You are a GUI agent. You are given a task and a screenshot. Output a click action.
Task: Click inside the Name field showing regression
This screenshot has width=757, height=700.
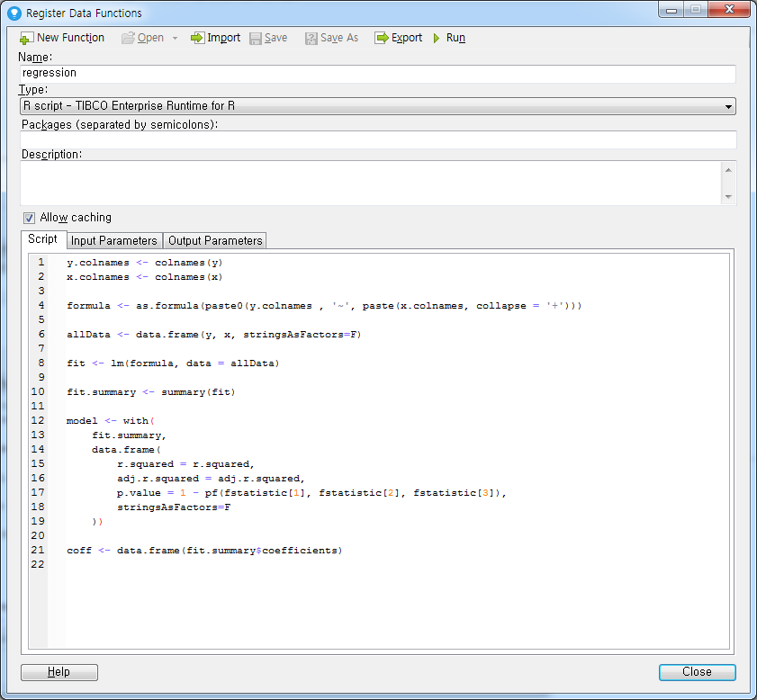coord(378,73)
